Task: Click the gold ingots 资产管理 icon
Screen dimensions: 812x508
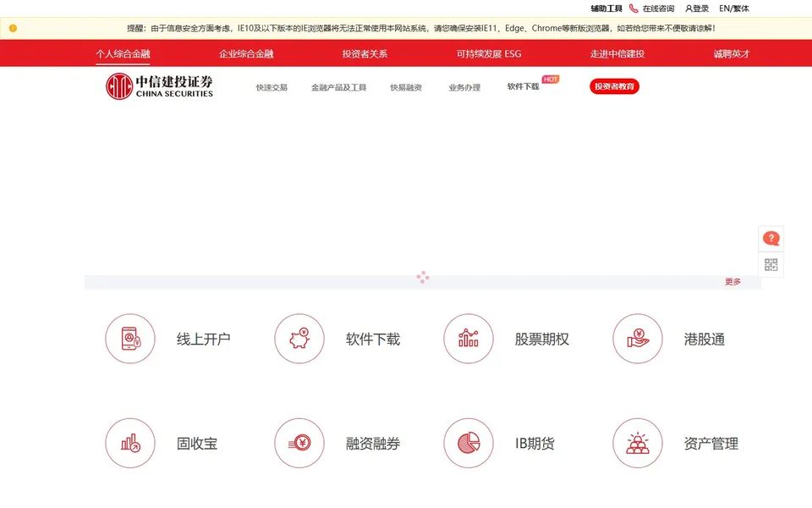Action: point(638,443)
